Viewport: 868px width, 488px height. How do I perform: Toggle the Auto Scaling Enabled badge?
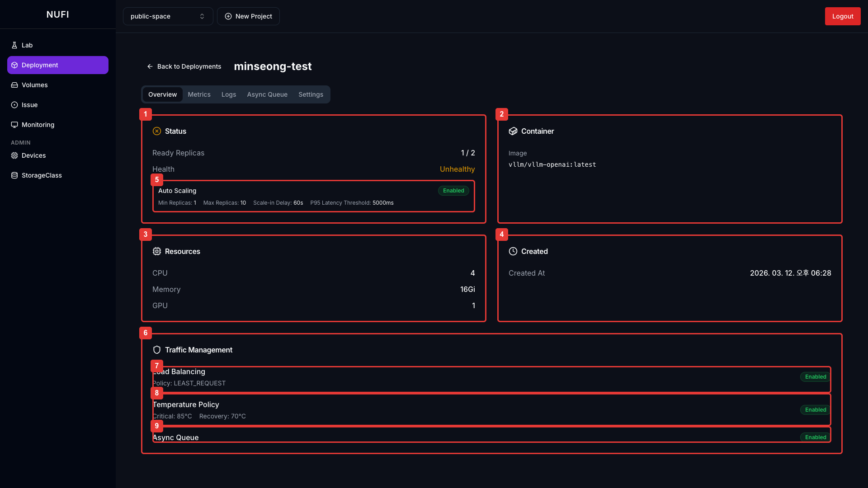[x=453, y=190]
